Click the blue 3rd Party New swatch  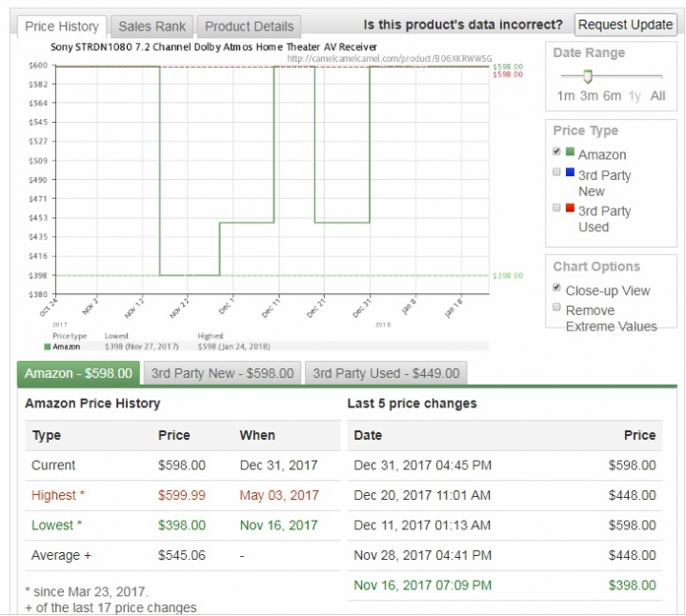coord(570,171)
